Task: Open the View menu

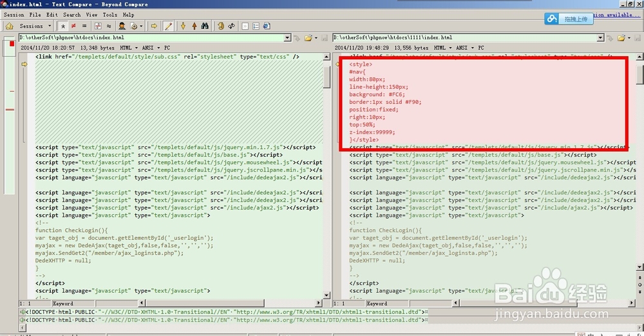Action: point(91,15)
